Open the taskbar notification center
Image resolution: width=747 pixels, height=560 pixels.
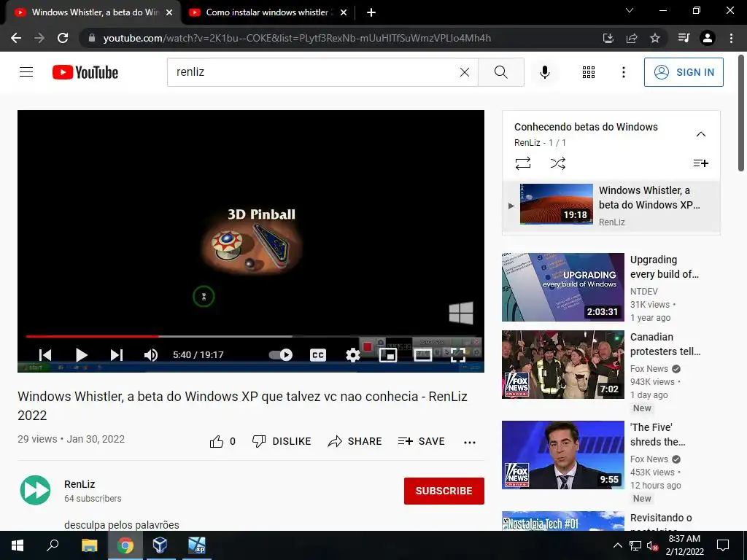click(723, 545)
